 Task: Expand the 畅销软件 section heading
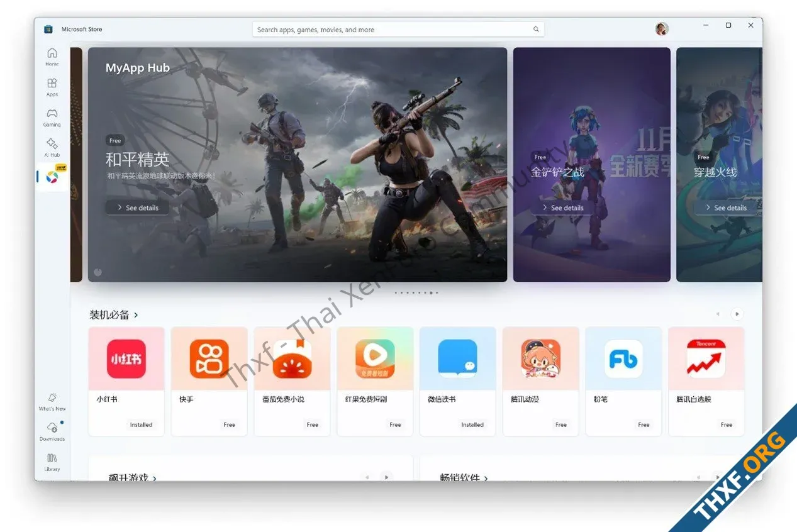click(x=464, y=477)
